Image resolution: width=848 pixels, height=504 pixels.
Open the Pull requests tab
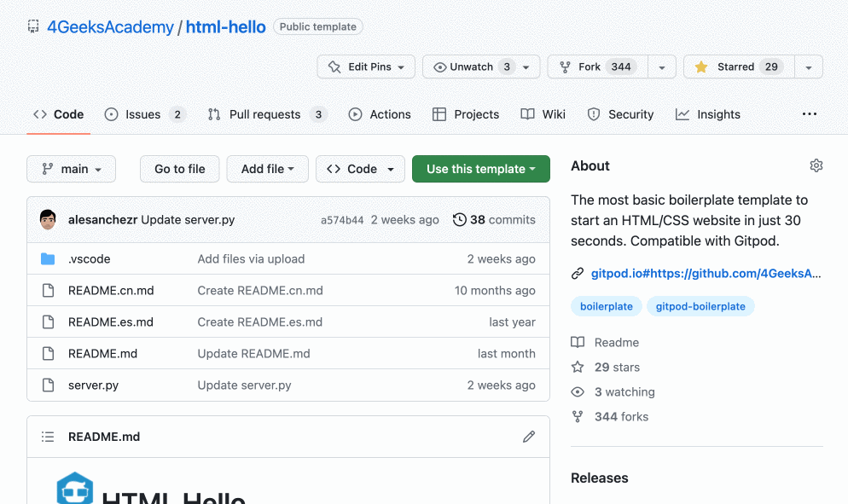[268, 114]
